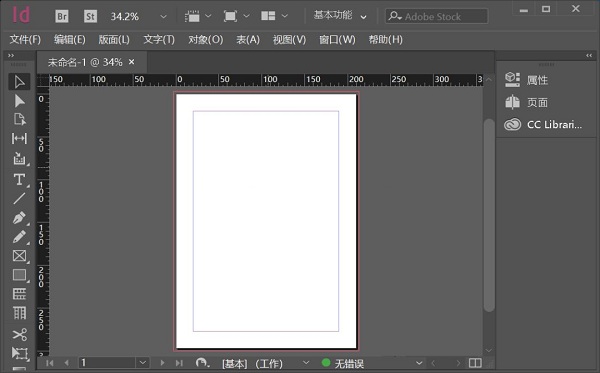The height and width of the screenshot is (373, 600).
Task: Click the arrange documents icon
Action: [268, 16]
